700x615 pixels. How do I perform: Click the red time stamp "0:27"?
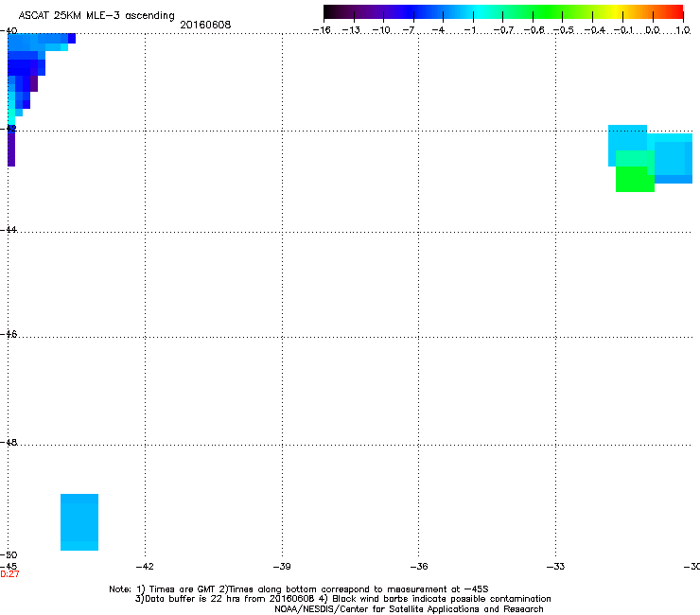[9, 574]
